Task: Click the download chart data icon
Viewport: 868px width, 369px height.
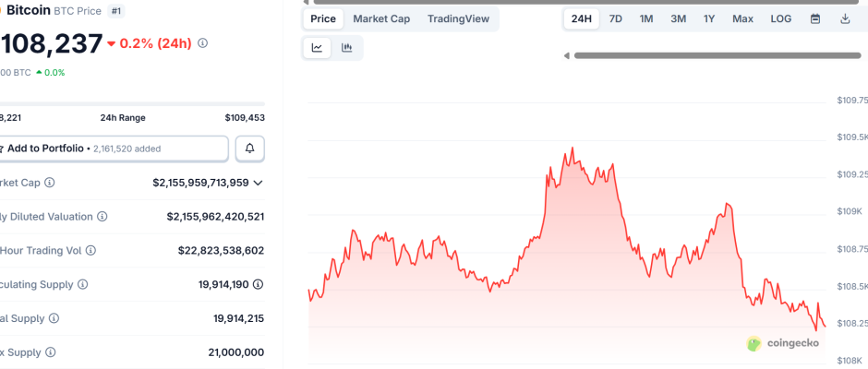Action: [x=845, y=18]
